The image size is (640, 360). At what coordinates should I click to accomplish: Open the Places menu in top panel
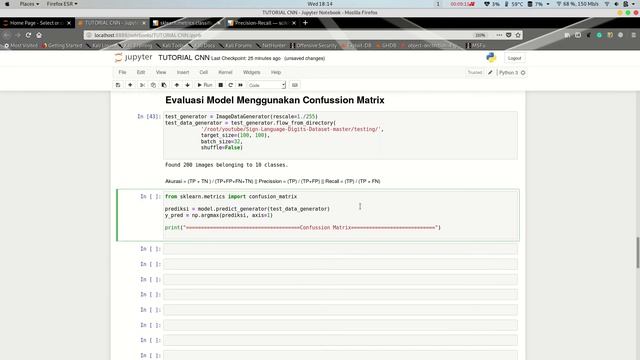pos(29,4)
